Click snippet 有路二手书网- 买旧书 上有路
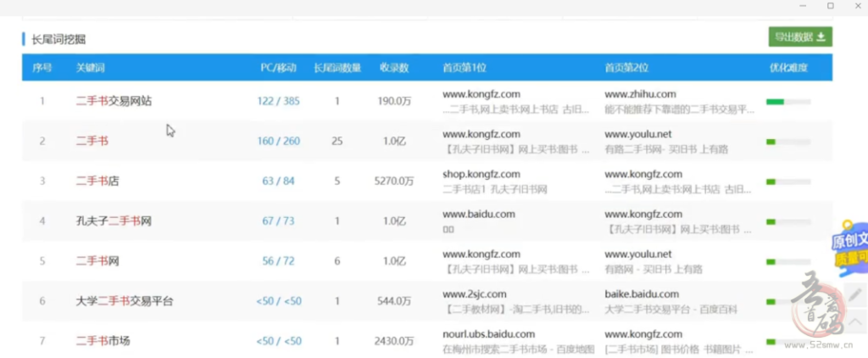 (x=666, y=149)
